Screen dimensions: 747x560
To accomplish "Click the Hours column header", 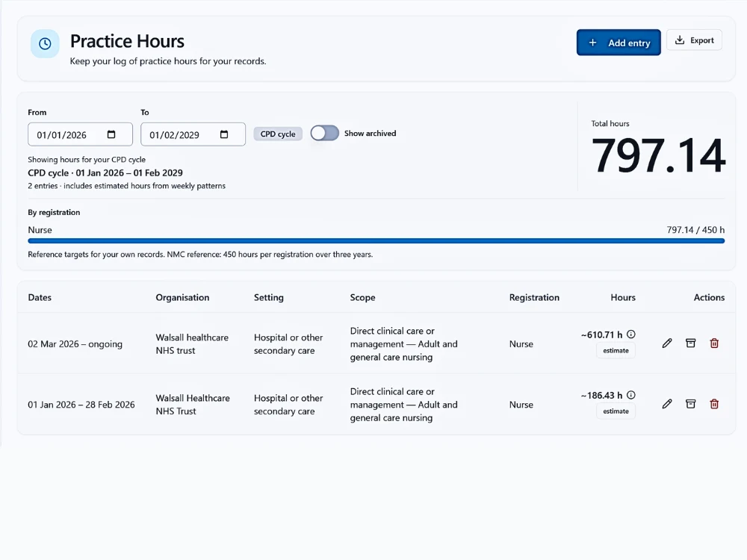I will point(623,298).
